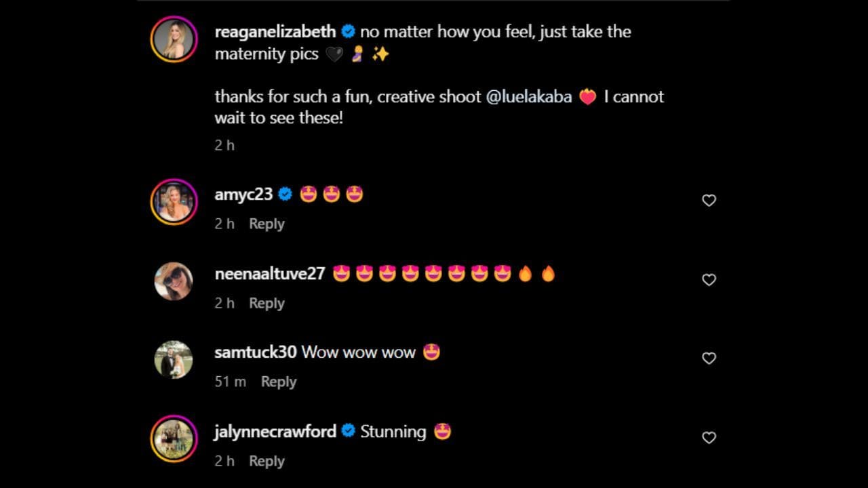The image size is (868, 488).
Task: Reply to samtuck30's Wow comment
Action: [x=279, y=382]
